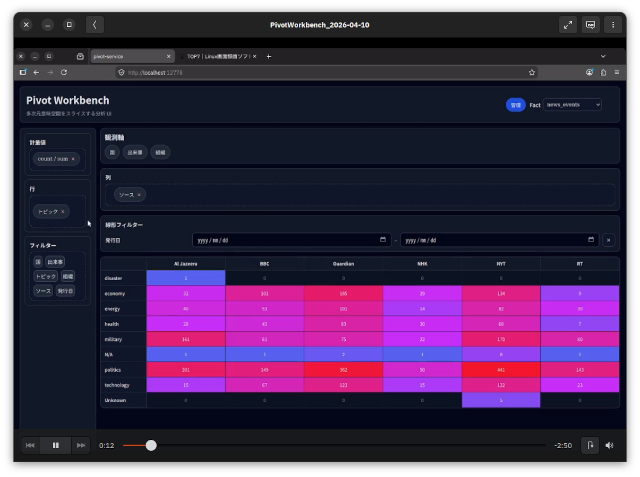The height and width of the screenshot is (477, 640).
Task: Remove the ソース column chip
Action: click(139, 195)
